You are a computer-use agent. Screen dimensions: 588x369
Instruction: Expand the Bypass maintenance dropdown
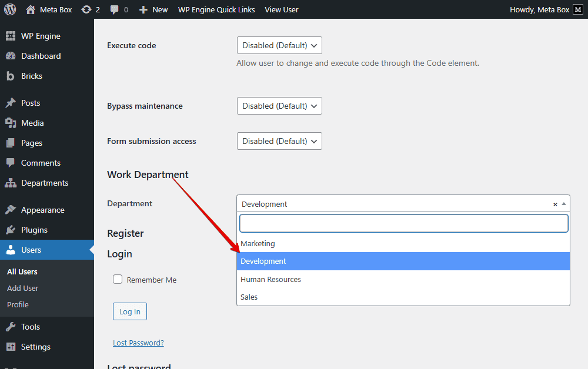[279, 106]
